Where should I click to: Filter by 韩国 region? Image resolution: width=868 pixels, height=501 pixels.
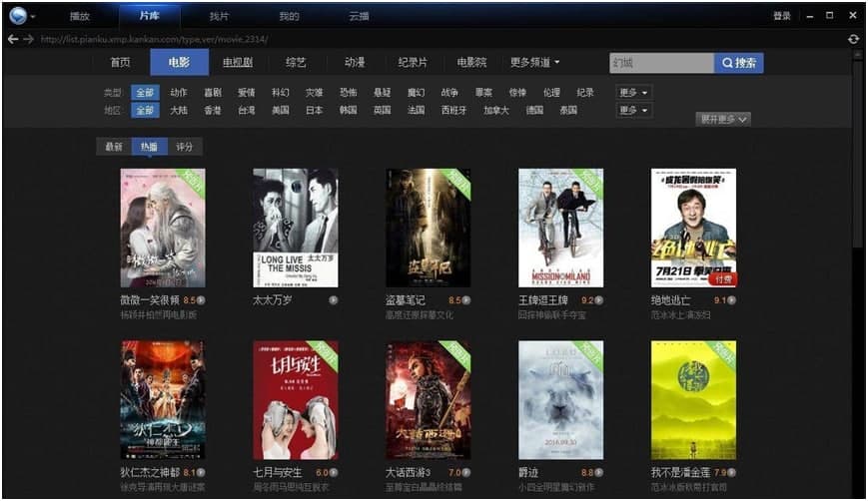pos(349,110)
